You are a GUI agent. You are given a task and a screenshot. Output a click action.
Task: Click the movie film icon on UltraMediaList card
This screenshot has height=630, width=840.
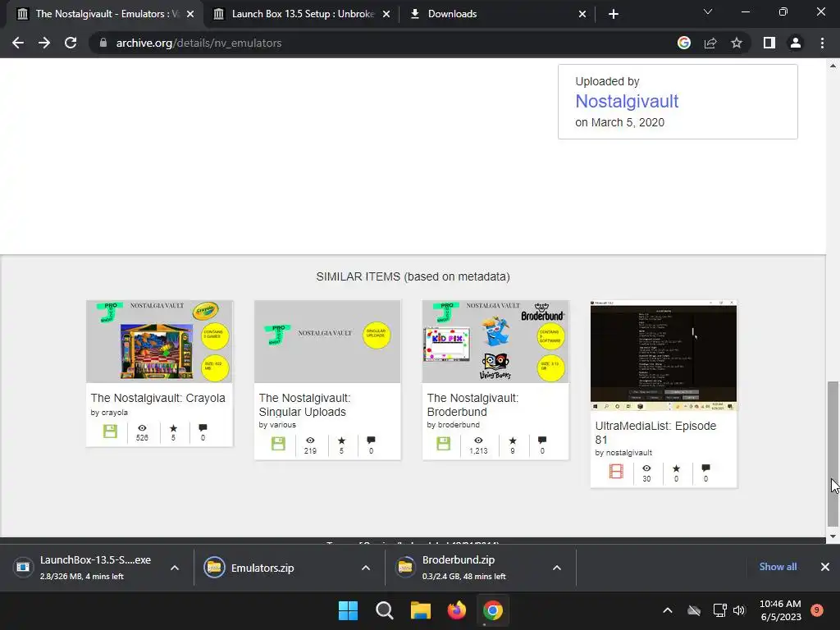[x=616, y=472]
